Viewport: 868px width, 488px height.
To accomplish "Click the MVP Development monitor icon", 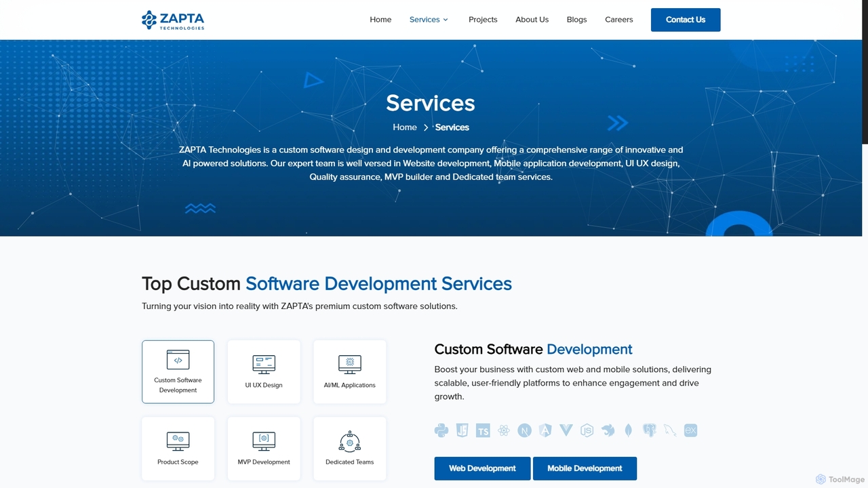I will pyautogui.click(x=264, y=441).
